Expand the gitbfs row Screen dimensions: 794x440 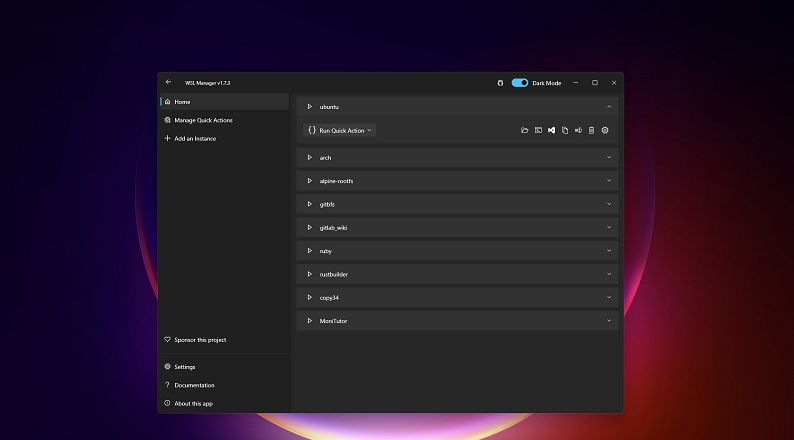tap(609, 204)
